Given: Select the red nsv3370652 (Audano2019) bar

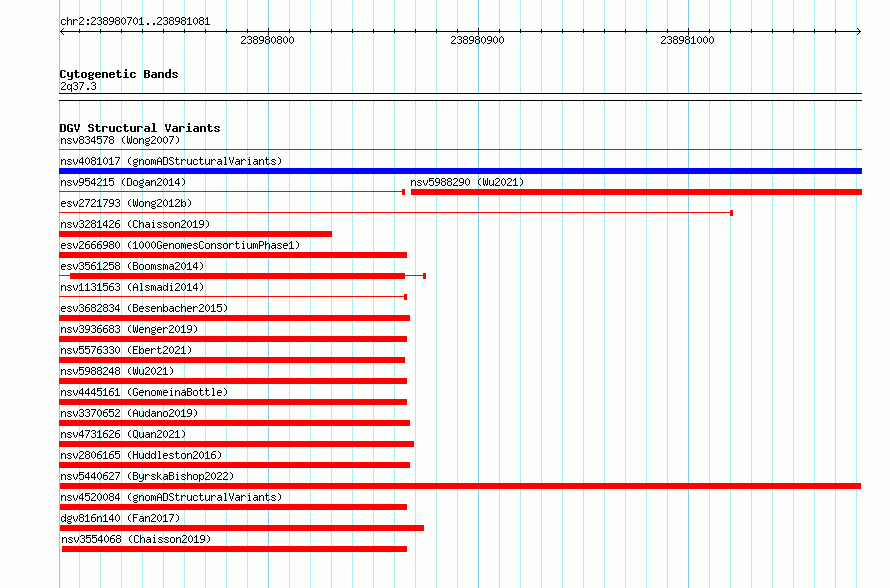Looking at the screenshot, I should [x=234, y=423].
